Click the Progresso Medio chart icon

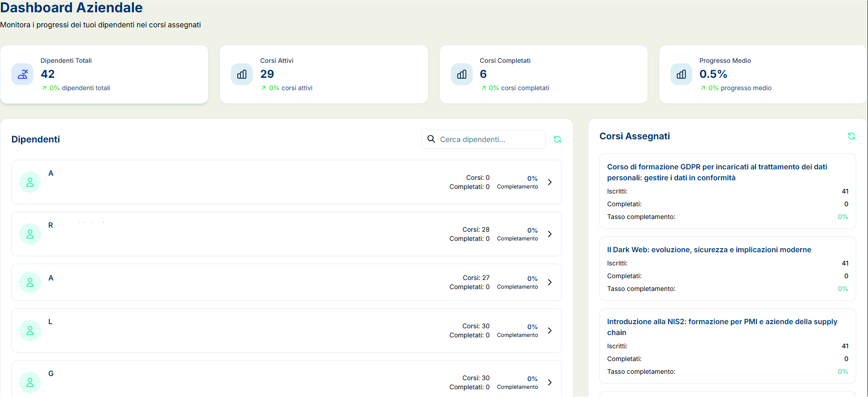click(x=681, y=74)
